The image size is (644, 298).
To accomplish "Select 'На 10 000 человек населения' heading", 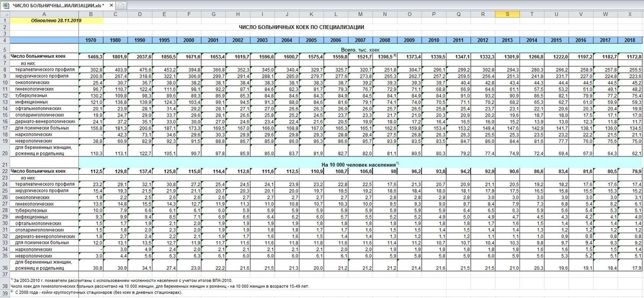I will (360, 165).
